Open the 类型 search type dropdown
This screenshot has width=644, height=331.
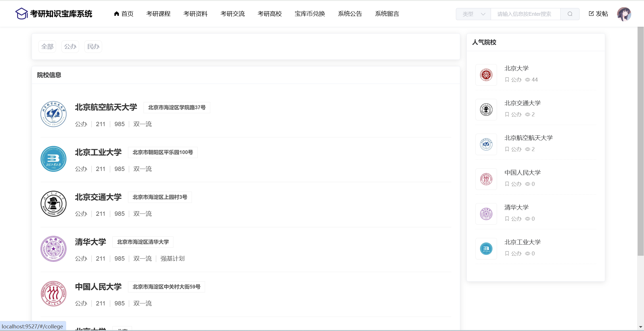[468, 14]
